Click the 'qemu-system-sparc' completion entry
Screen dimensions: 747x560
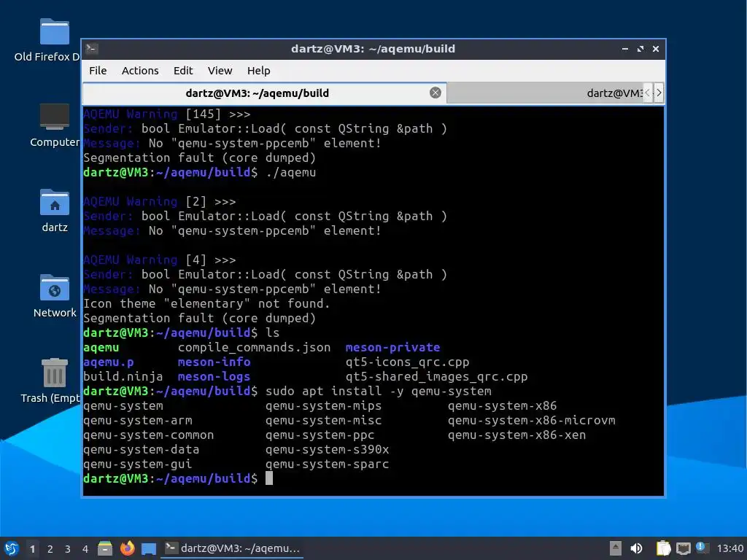pos(328,464)
